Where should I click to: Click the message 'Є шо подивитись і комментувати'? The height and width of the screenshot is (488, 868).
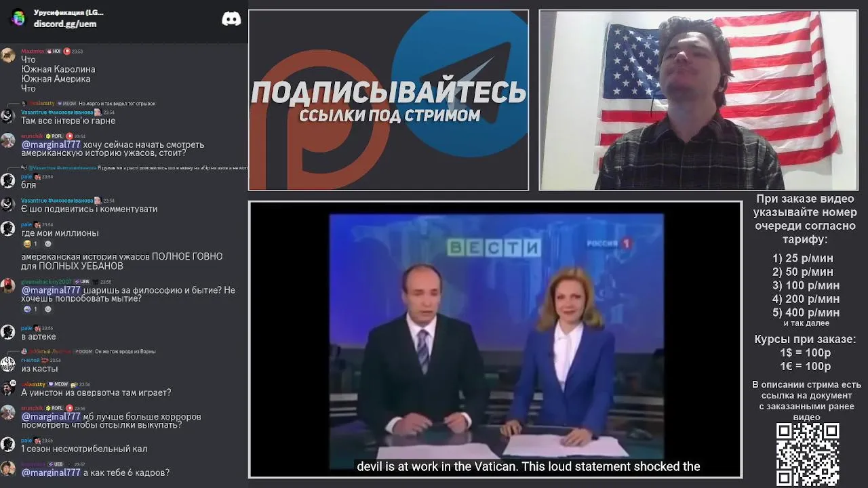pos(89,209)
